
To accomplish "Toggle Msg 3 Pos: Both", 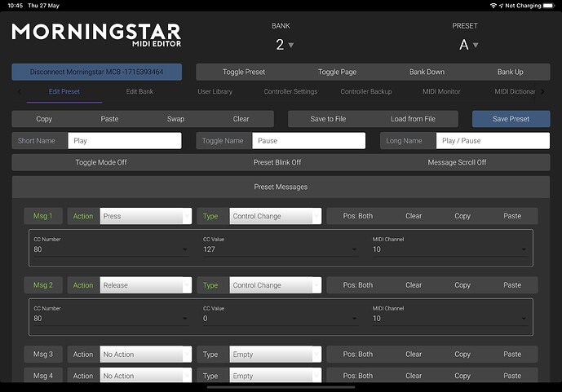I will pos(358,355).
